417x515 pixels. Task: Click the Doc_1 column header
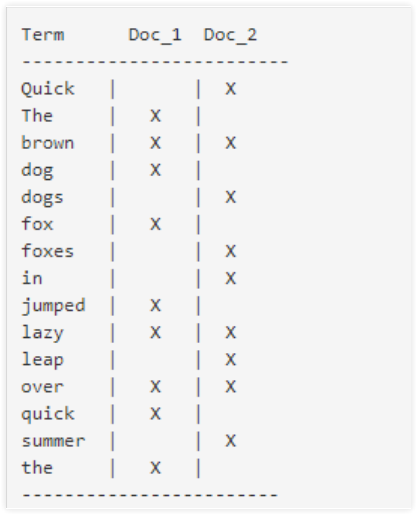click(x=155, y=35)
